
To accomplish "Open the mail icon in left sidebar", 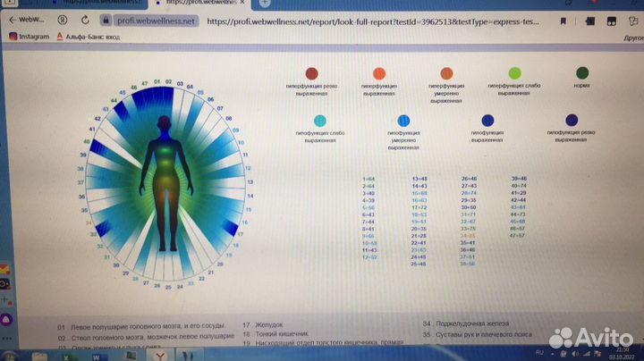I will coord(4,268).
